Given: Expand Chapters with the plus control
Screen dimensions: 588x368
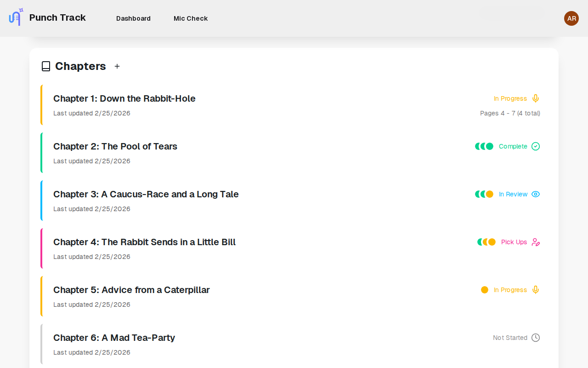Looking at the screenshot, I should (x=117, y=66).
